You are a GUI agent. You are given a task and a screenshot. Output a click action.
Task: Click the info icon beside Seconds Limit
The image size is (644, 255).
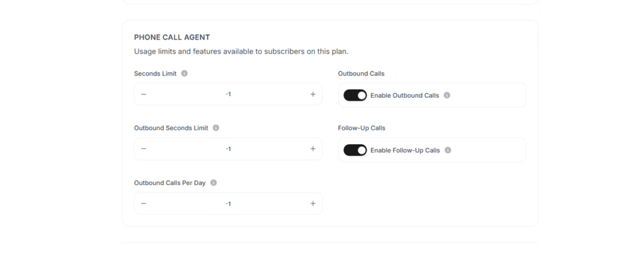(x=184, y=74)
